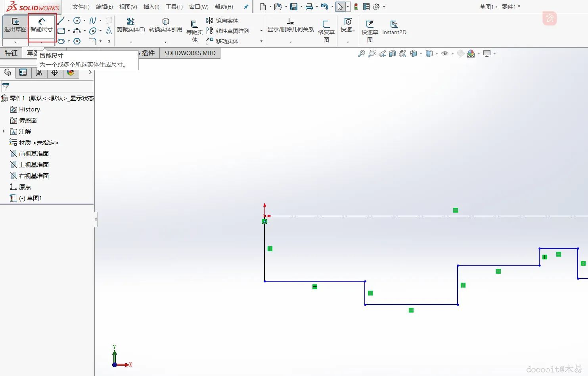This screenshot has width=588, height=376.
Task: Click Repair Sketch (修复草图)
Action: [x=326, y=31]
